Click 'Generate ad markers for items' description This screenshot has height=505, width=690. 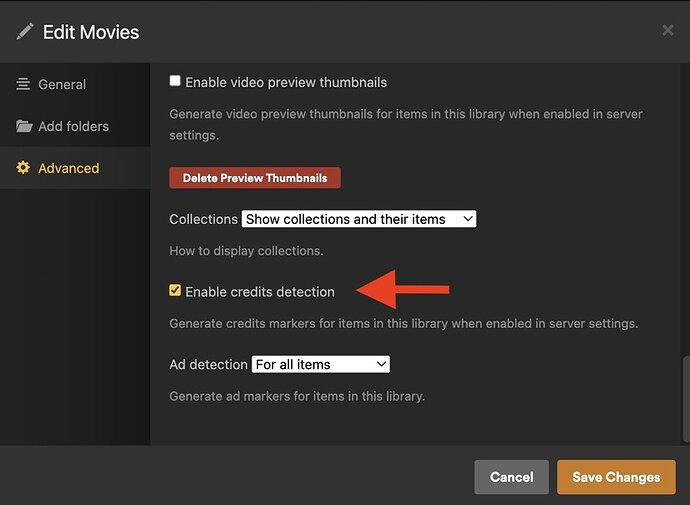(297, 396)
